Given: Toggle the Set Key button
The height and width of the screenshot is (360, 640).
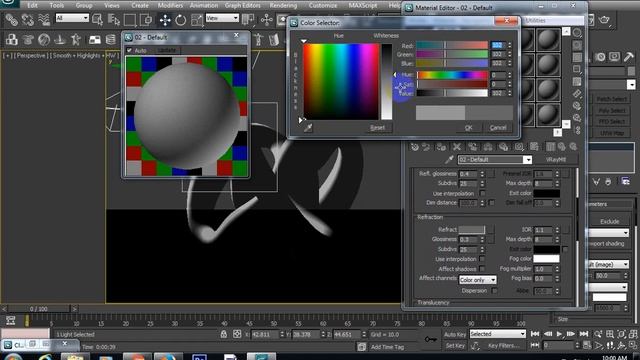Looking at the screenshot, I should pos(455,346).
